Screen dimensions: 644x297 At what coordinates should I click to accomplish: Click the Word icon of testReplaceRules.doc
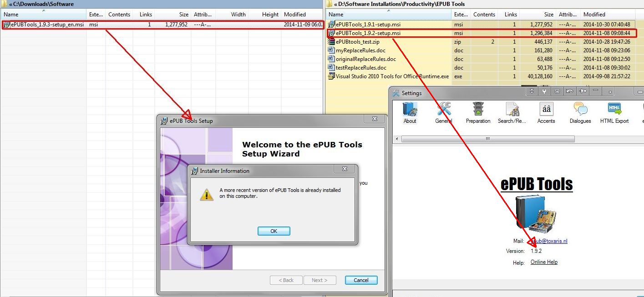click(331, 68)
